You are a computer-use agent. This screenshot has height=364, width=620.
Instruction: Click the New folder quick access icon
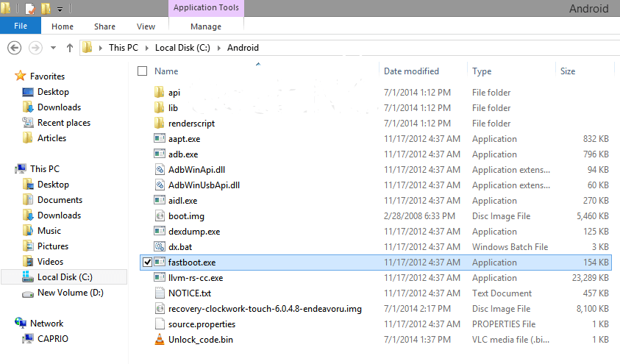pyautogui.click(x=46, y=8)
